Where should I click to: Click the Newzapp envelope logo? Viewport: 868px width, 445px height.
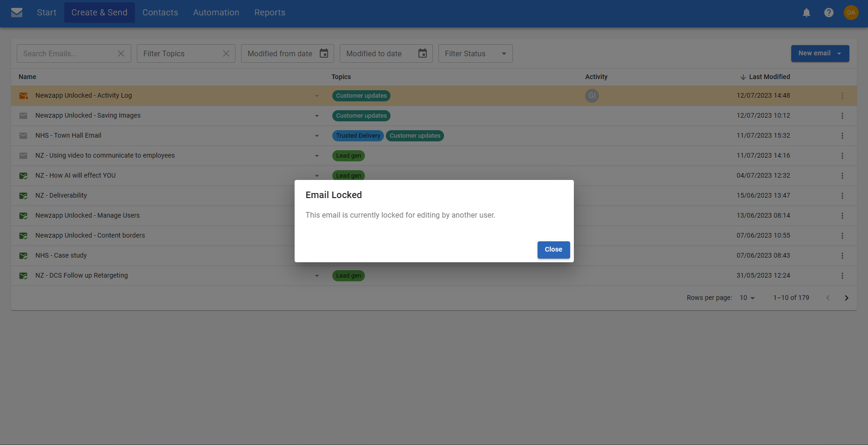17,13
